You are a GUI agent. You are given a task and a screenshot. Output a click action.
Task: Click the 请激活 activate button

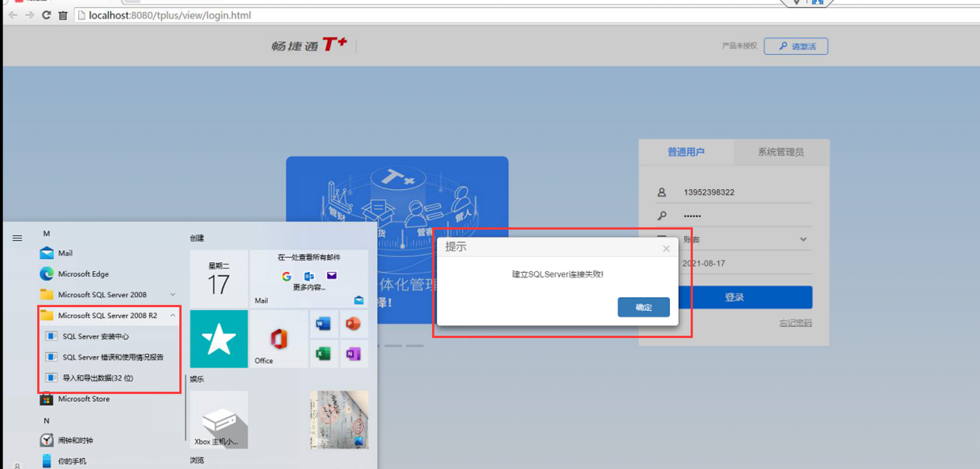tap(796, 46)
